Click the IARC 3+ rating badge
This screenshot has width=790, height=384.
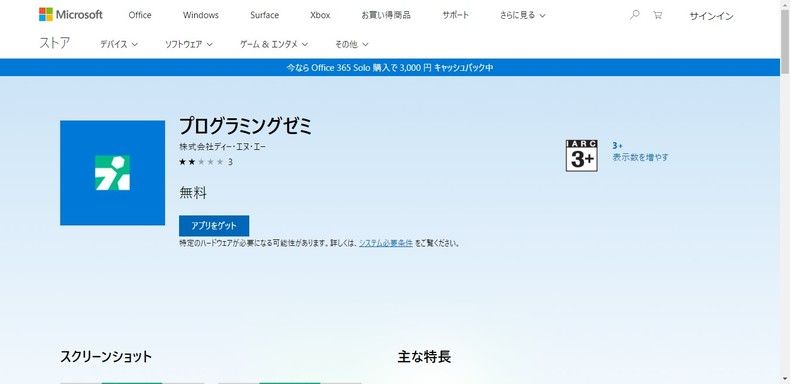581,156
